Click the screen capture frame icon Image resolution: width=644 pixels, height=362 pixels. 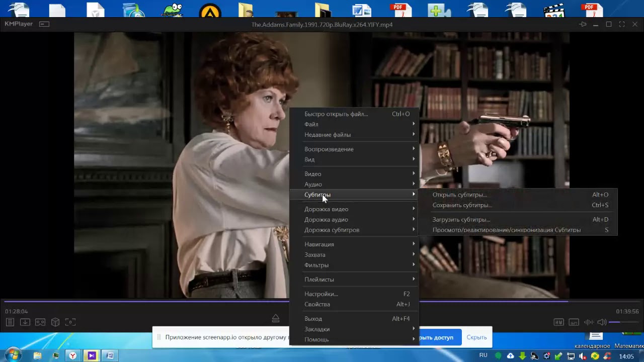(70, 322)
